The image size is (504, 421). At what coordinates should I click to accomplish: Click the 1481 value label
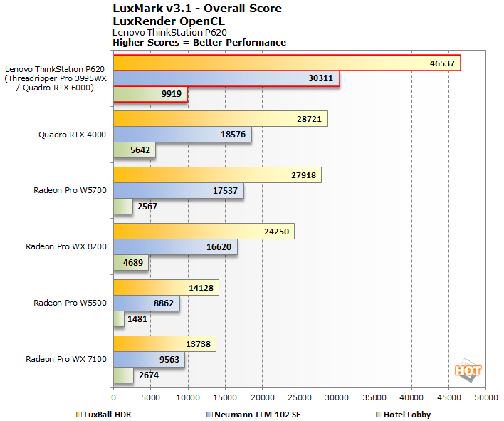click(x=137, y=319)
